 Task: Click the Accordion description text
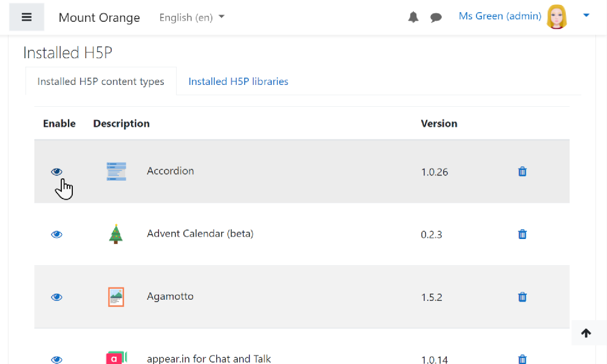(x=171, y=171)
